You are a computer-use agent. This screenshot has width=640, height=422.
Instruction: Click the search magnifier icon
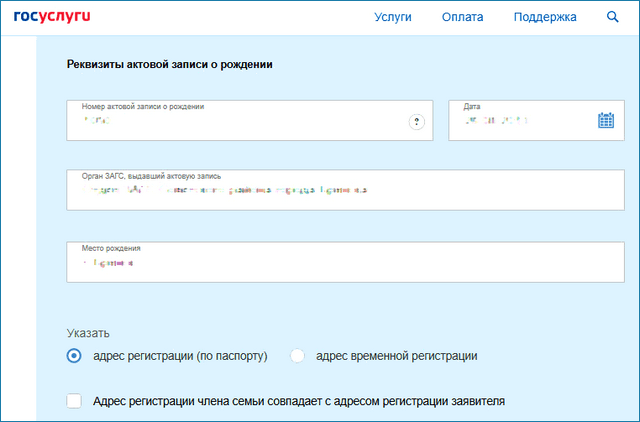pos(612,17)
